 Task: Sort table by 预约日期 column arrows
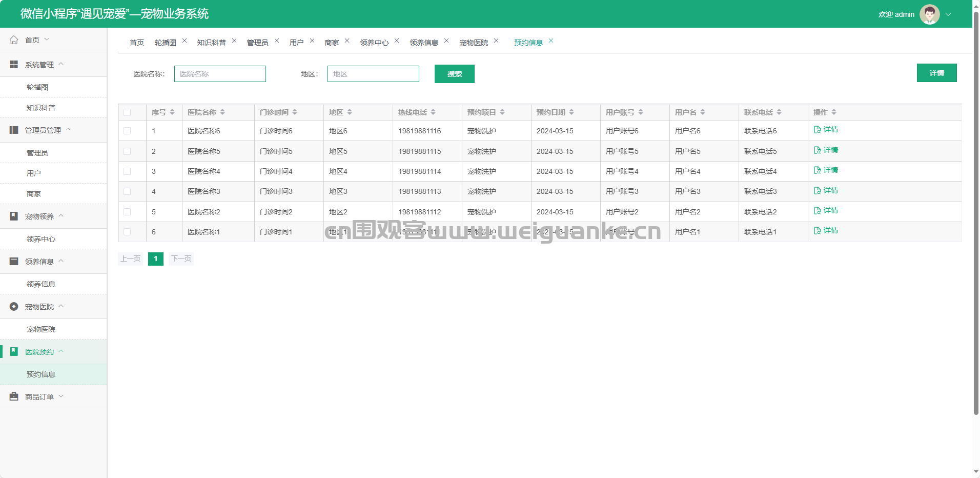click(x=571, y=112)
